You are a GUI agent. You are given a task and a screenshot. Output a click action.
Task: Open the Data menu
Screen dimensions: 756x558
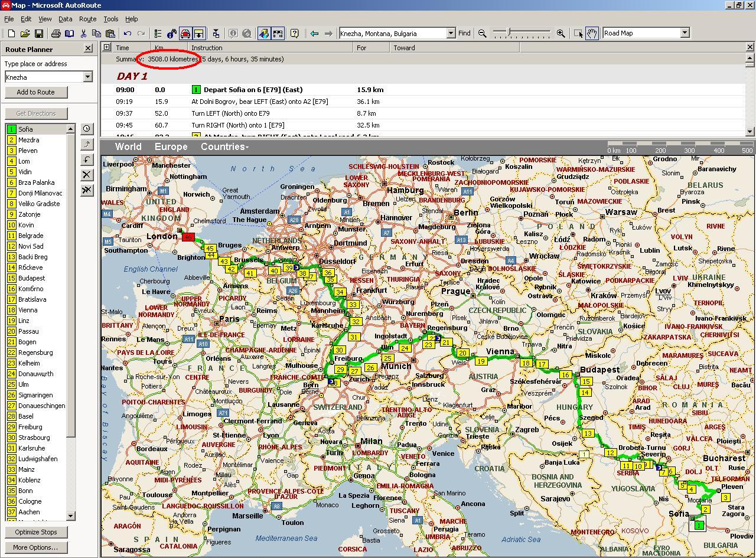(65, 19)
